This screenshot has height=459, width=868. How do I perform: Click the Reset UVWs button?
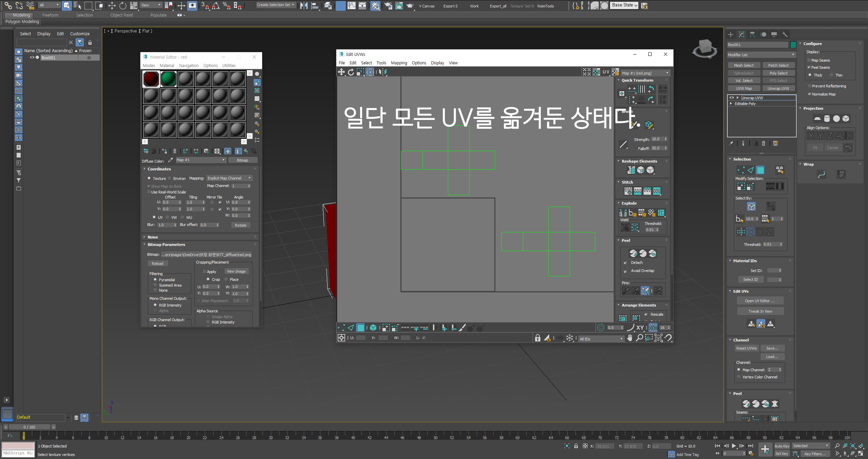746,348
